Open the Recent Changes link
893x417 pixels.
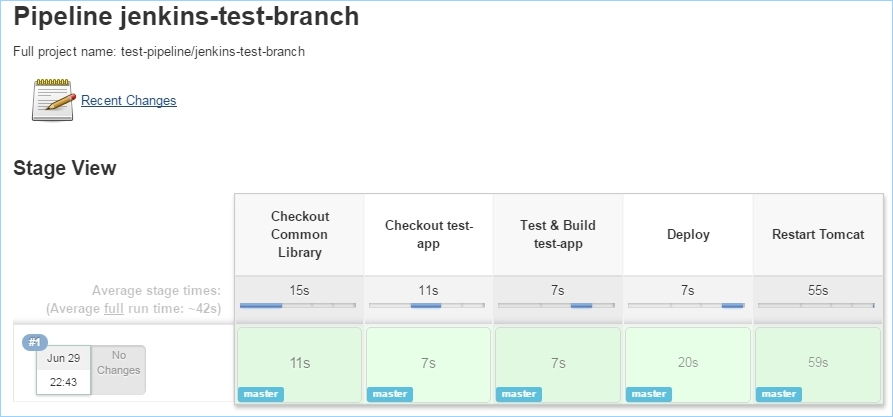click(129, 100)
